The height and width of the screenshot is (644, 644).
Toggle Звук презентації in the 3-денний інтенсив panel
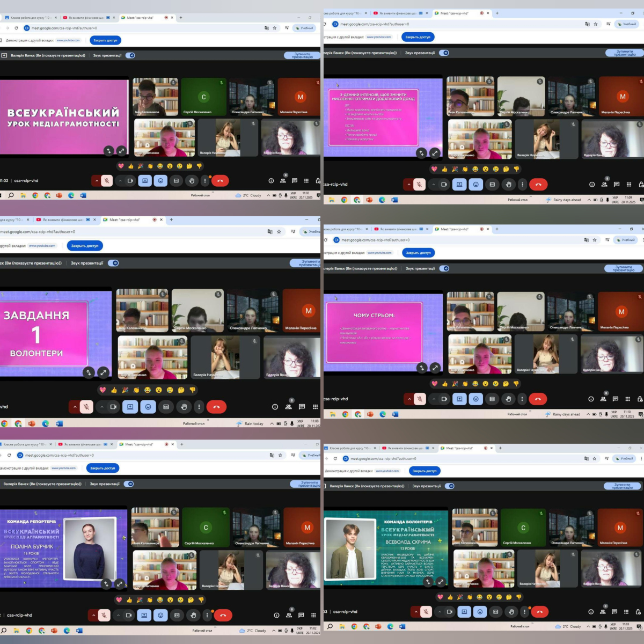(x=444, y=53)
